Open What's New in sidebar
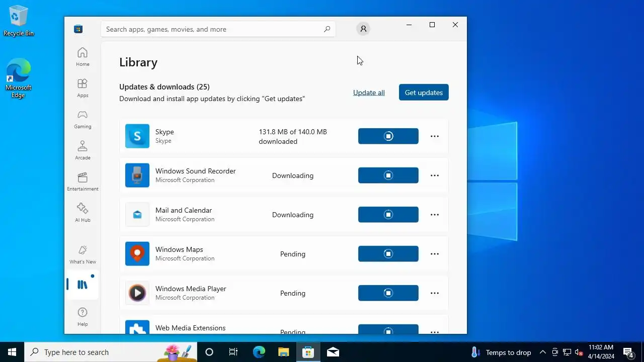This screenshot has height=362, width=644. pos(83,254)
